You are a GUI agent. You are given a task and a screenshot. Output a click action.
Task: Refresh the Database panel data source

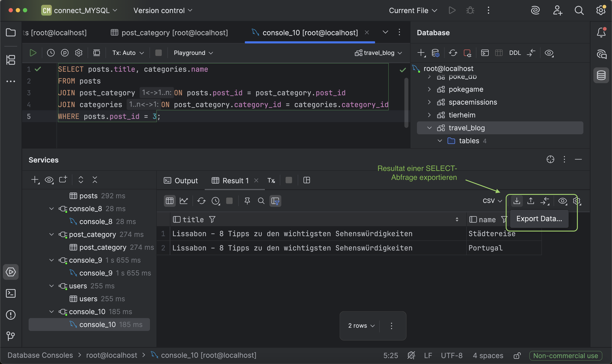tap(453, 53)
